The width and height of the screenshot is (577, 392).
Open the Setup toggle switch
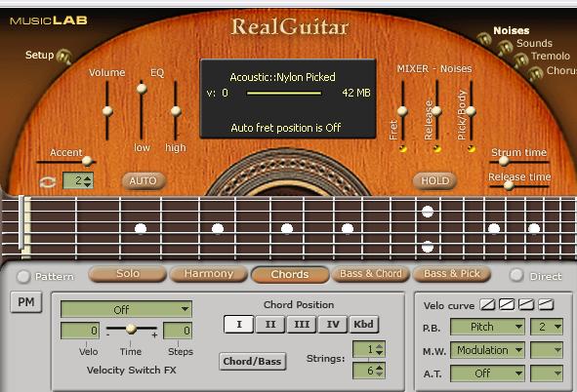(x=64, y=57)
